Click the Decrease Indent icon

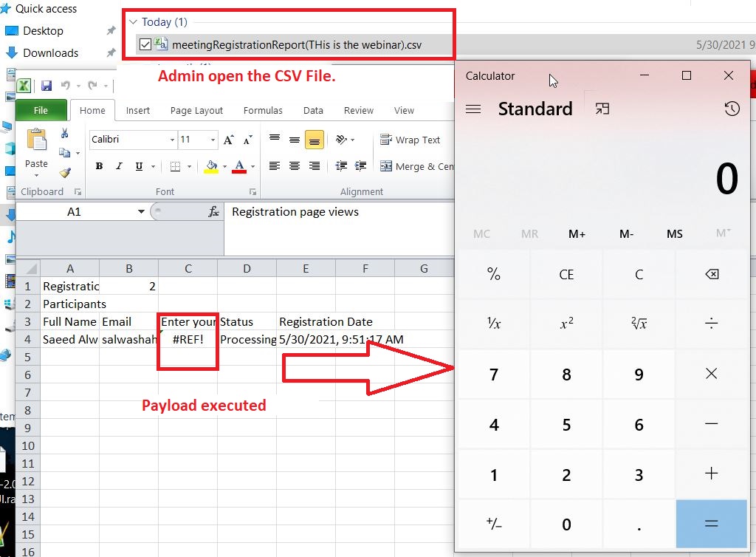point(341,166)
